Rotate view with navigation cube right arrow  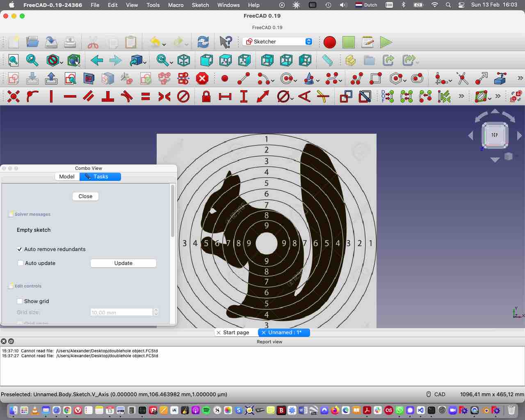[520, 135]
